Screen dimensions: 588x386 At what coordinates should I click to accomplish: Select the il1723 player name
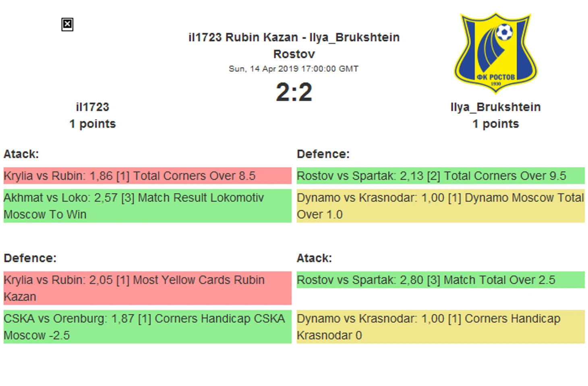(93, 107)
